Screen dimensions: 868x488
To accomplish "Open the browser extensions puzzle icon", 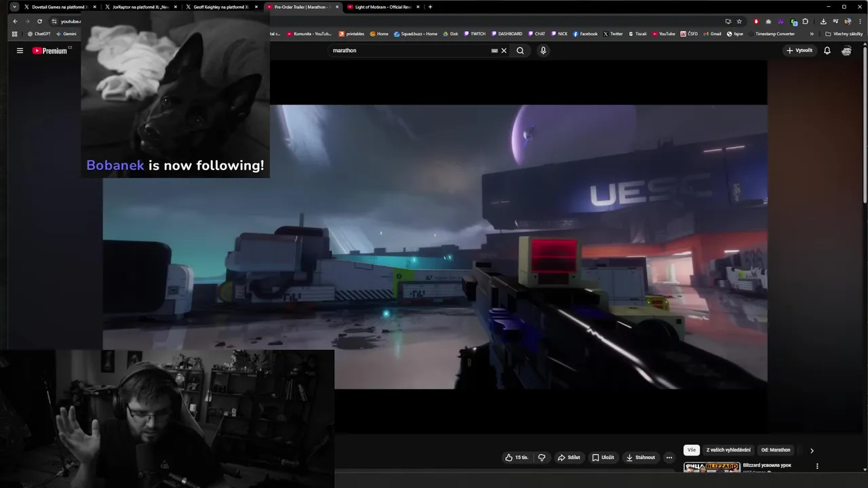I will [x=806, y=21].
